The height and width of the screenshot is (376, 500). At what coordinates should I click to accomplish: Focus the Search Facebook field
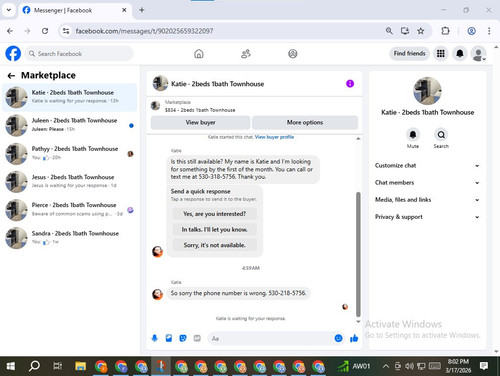[x=79, y=54]
